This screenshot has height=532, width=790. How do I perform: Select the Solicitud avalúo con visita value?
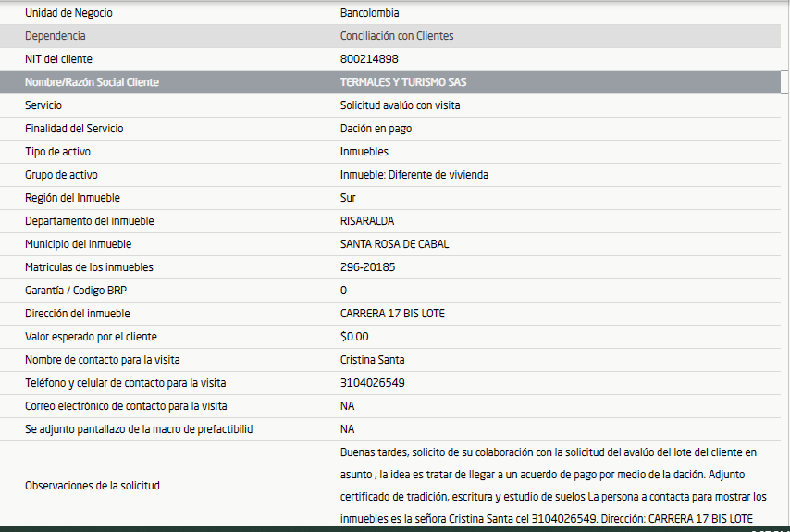400,105
